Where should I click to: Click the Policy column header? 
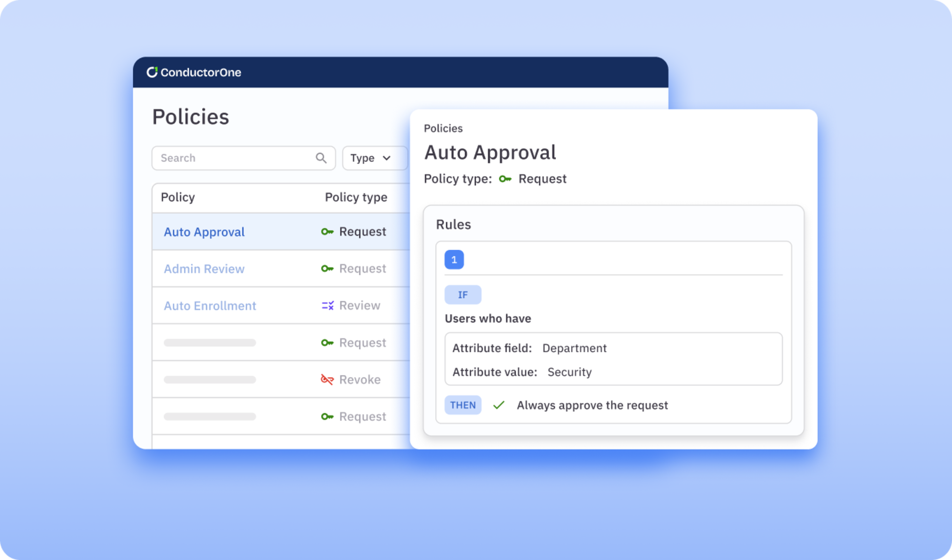(x=178, y=197)
